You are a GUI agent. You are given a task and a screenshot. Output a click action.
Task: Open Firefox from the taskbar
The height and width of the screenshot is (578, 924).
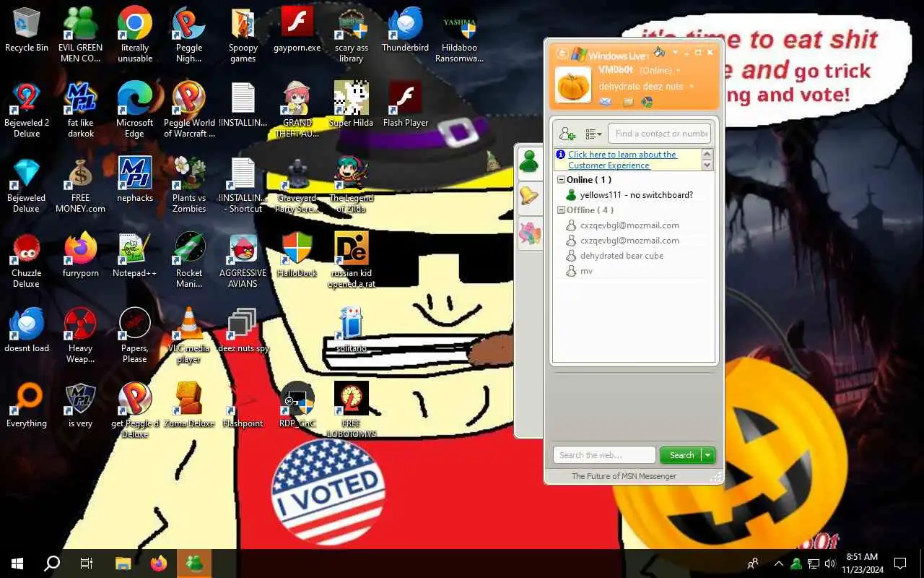[x=159, y=564]
